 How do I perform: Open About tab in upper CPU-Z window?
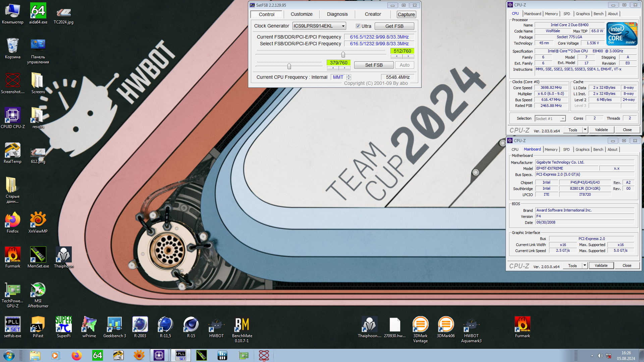(613, 14)
